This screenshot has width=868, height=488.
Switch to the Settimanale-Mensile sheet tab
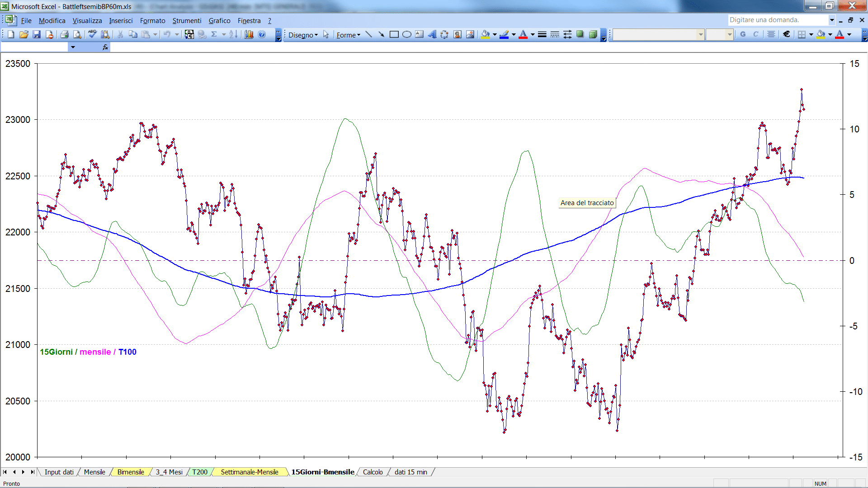pos(250,472)
